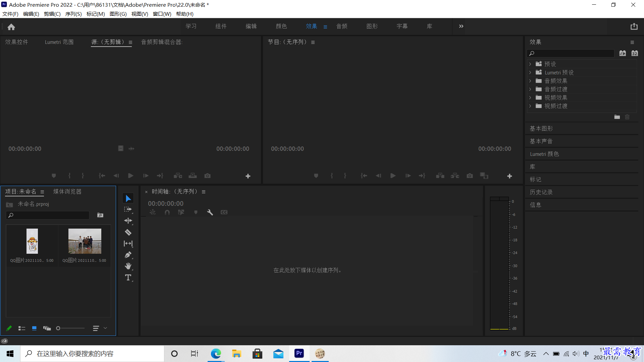Select the group photo thumbnail clip

pyautogui.click(x=85, y=241)
